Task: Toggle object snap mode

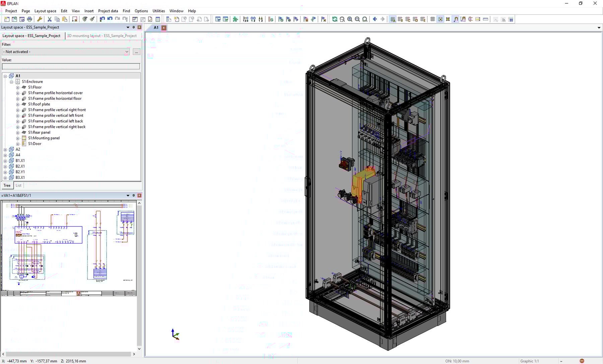Action: click(x=456, y=19)
